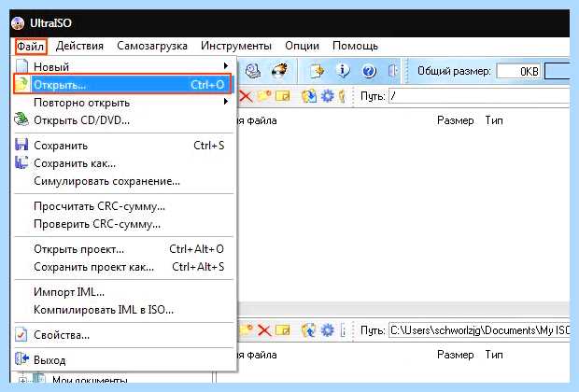Select Симулировать сохранение... entry
This screenshot has height=392, width=579.
(x=123, y=181)
